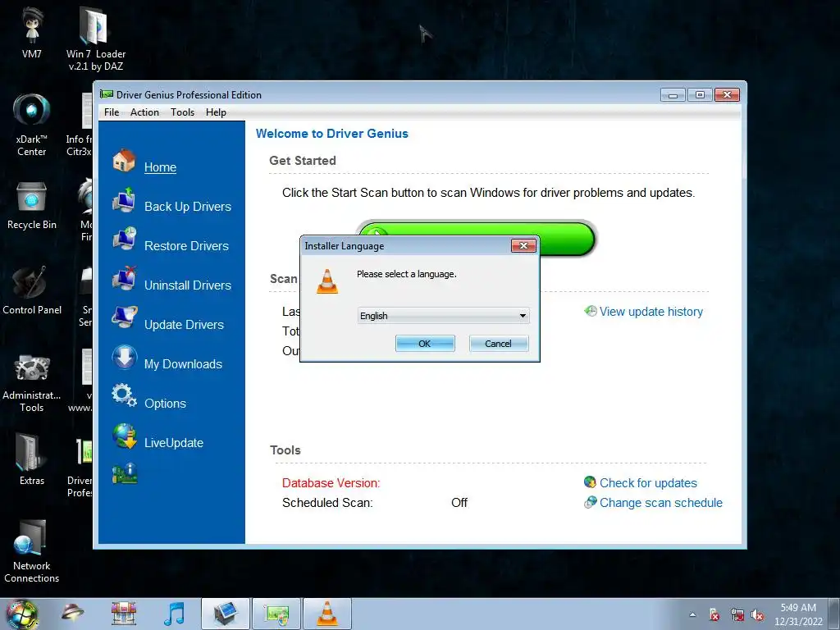Click OK in Installer Language dialog
Screen dimensions: 840x630
[425, 344]
